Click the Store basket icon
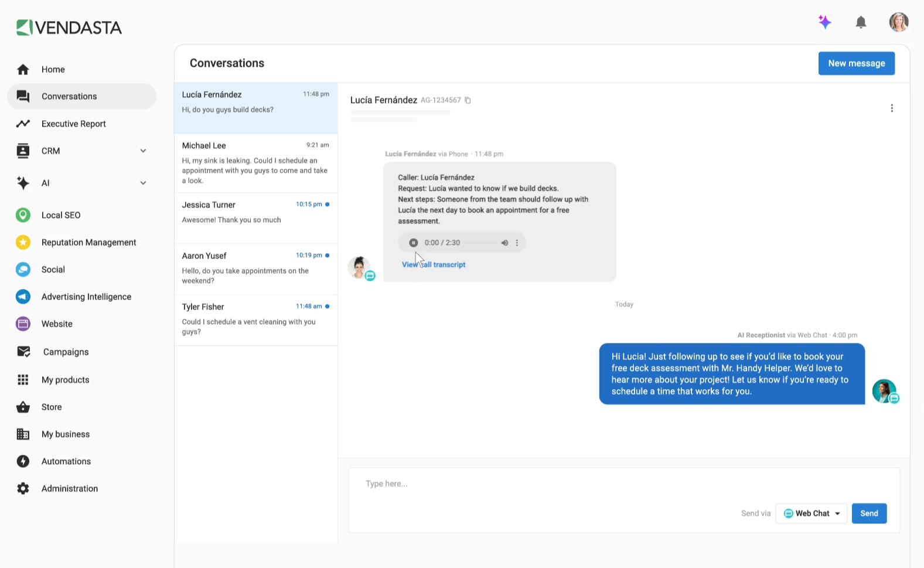This screenshot has width=924, height=568. click(x=23, y=407)
